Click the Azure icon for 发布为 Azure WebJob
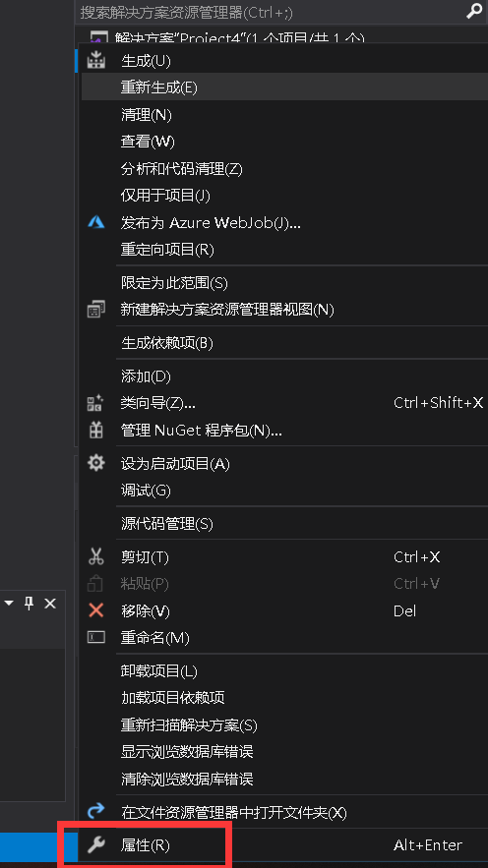 pyautogui.click(x=95, y=222)
